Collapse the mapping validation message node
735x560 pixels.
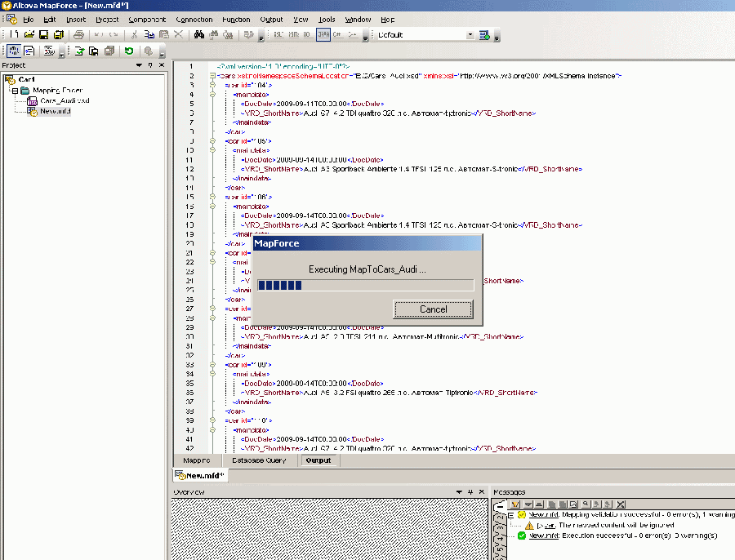click(x=511, y=515)
